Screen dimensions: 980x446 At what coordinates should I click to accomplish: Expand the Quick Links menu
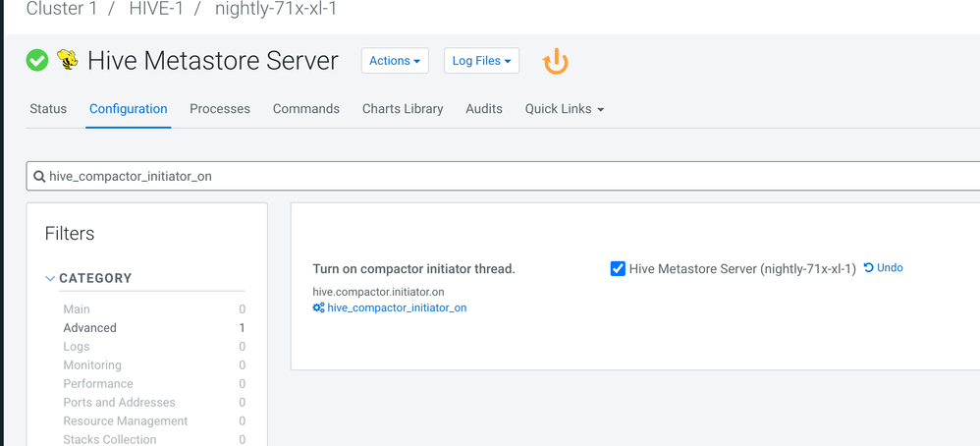click(565, 109)
